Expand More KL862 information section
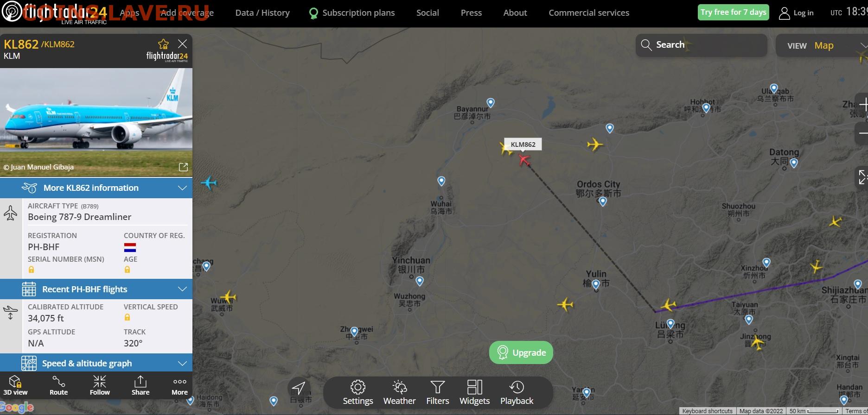This screenshot has width=868, height=415. (96, 188)
